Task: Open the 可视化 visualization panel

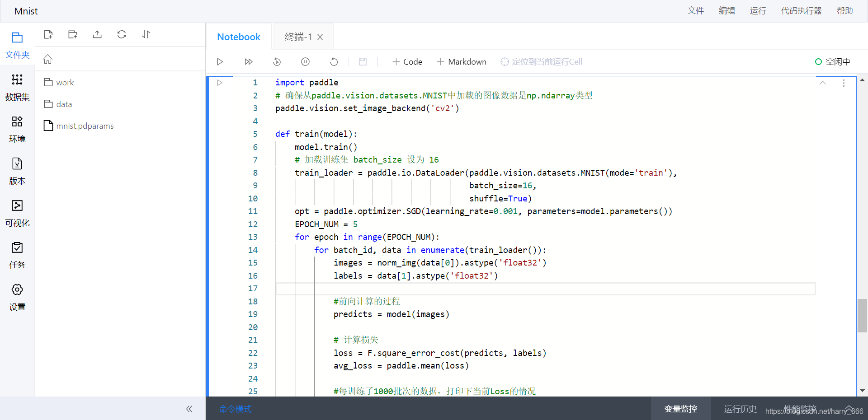Action: (x=17, y=214)
